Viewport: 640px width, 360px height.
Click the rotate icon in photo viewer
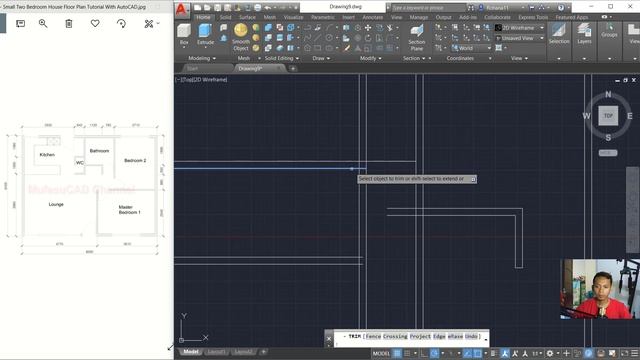(121, 24)
